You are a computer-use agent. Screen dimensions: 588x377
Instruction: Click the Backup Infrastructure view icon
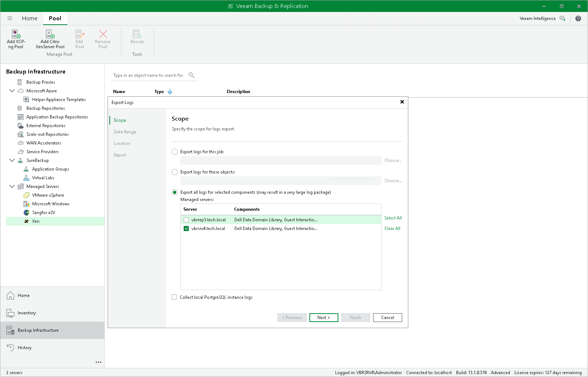[11, 330]
